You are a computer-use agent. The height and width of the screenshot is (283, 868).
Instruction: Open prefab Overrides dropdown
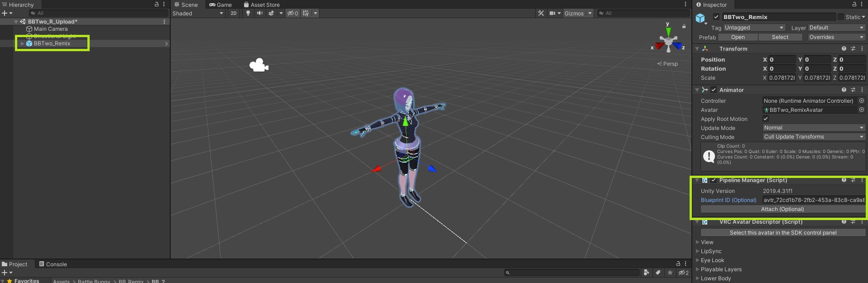pos(837,37)
